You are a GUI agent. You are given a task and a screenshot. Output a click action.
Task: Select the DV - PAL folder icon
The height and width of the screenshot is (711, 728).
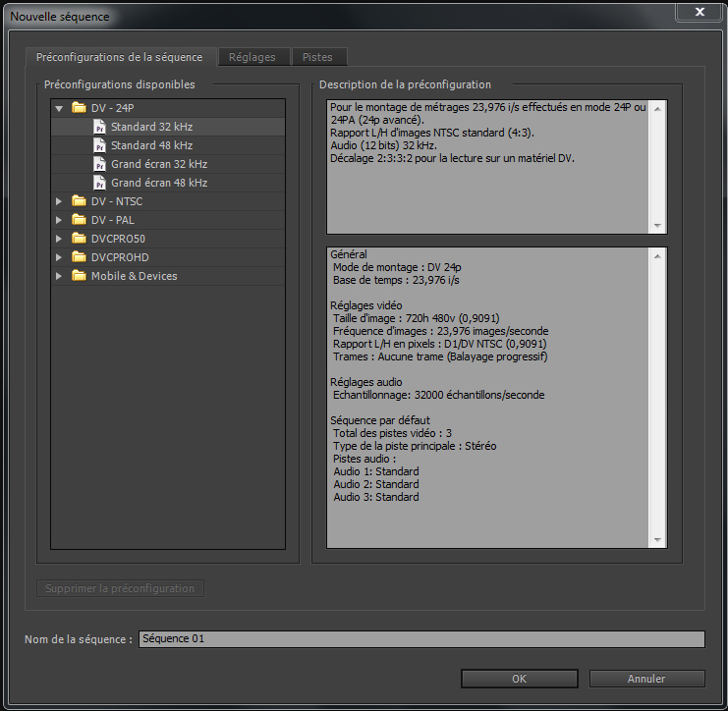pos(79,220)
